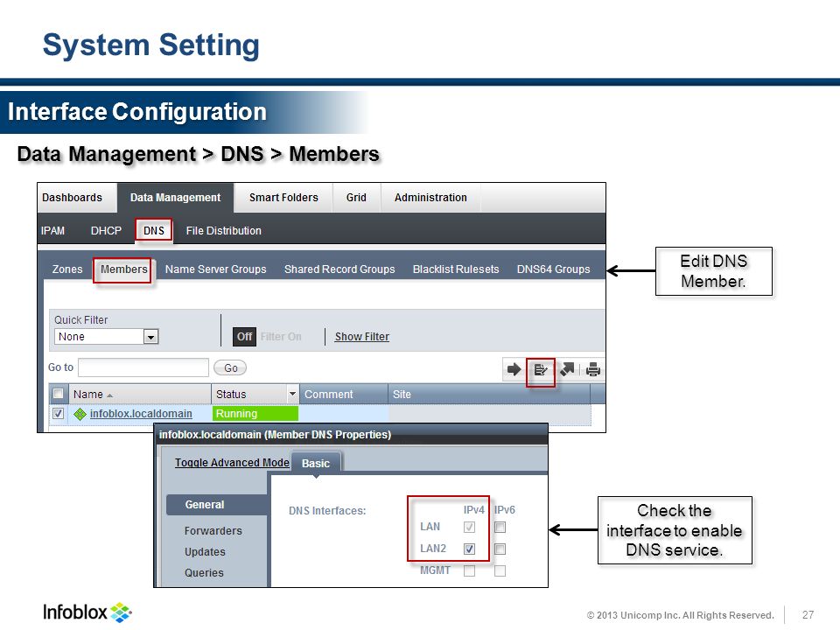The image size is (840, 630).
Task: Open the infoblox.localdomain member link
Action: coord(141,414)
